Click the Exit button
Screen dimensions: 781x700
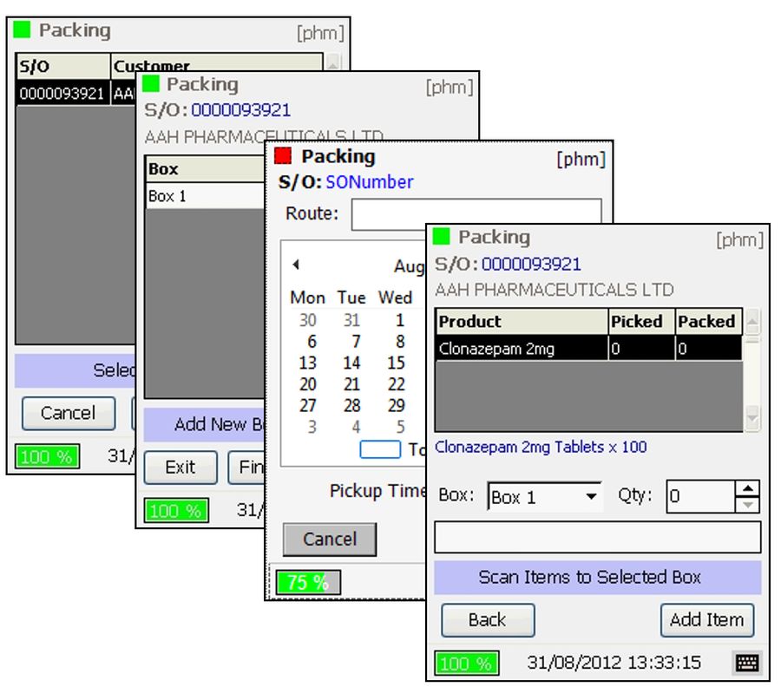[x=180, y=467]
